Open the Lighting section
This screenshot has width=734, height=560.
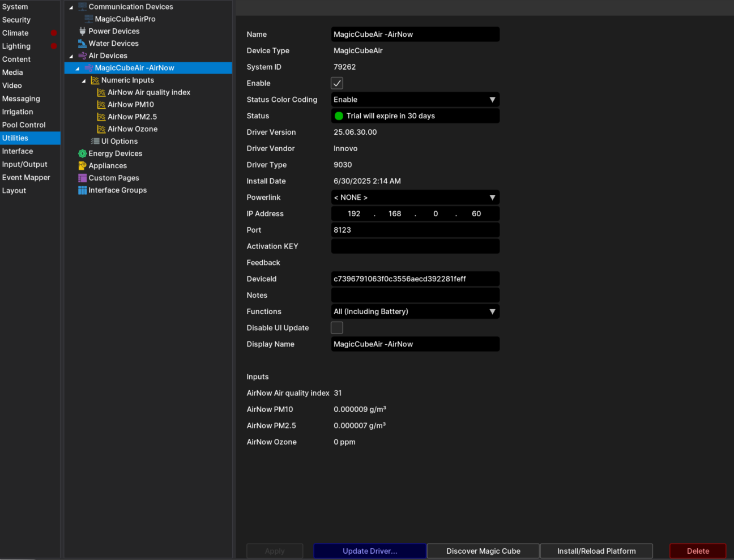30,46
